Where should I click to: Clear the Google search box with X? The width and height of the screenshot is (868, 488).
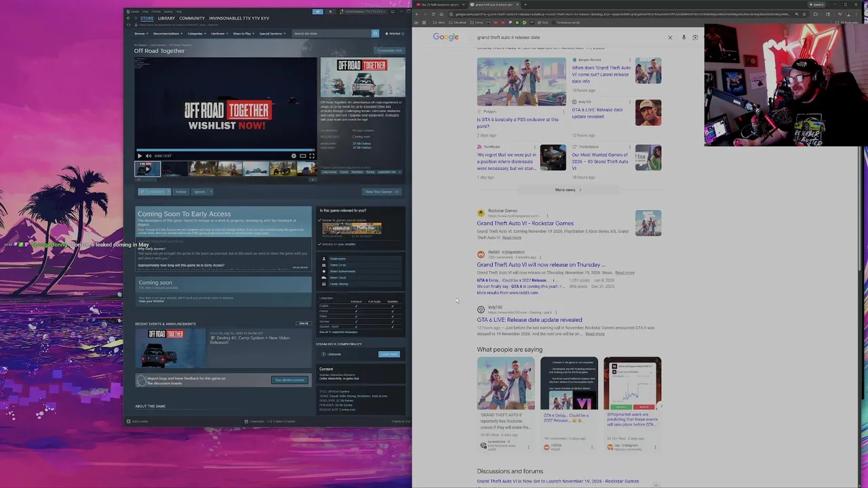(670, 37)
